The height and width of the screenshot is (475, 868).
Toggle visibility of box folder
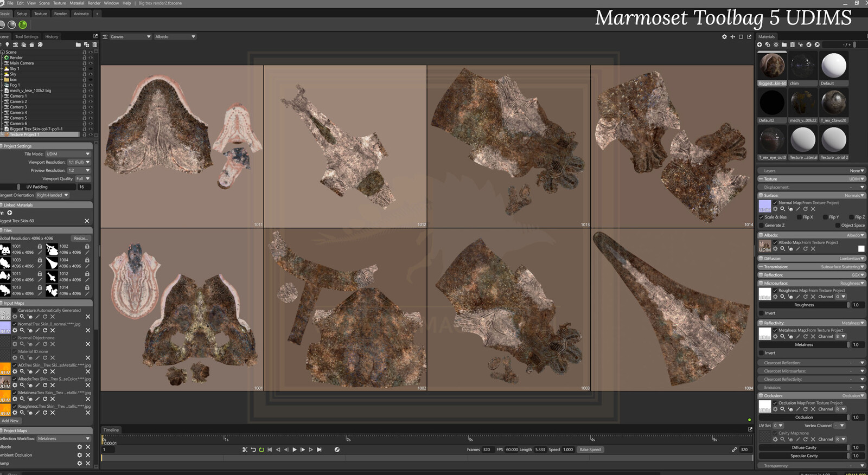pos(91,80)
